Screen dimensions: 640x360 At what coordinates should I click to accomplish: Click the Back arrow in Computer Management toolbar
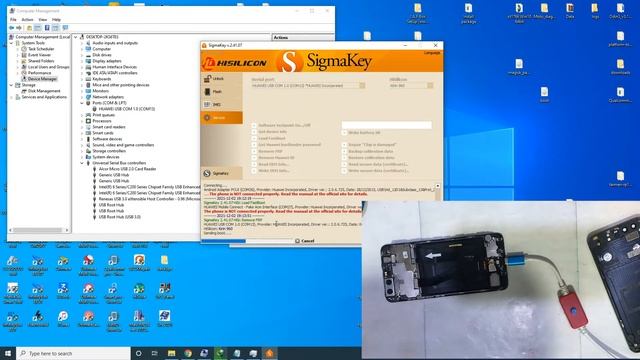point(11,28)
